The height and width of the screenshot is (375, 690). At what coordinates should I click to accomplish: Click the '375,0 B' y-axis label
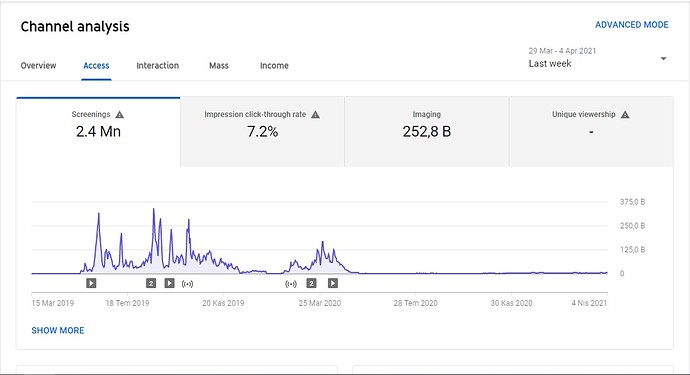click(632, 202)
